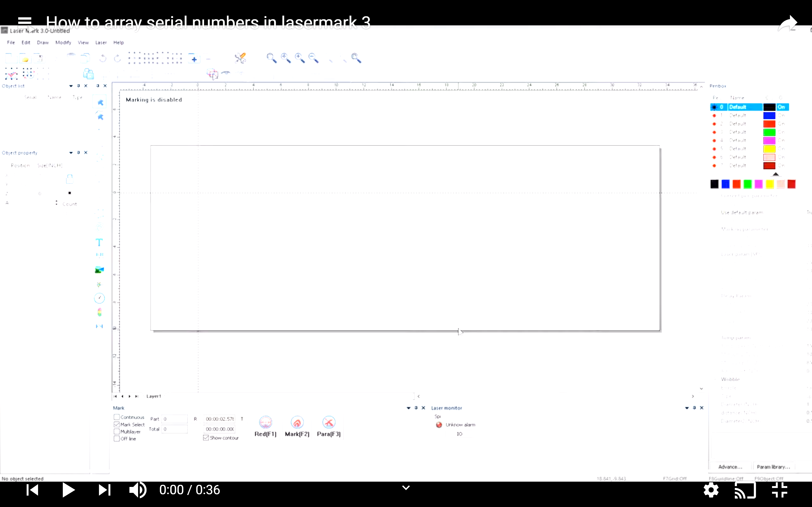
Task: Click the Advance... button
Action: [730, 467]
